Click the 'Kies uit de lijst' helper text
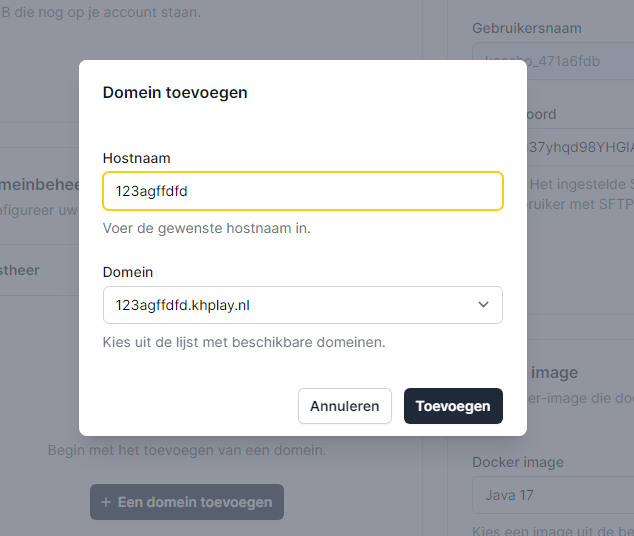Screen dimensions: 634x536 [244, 342]
